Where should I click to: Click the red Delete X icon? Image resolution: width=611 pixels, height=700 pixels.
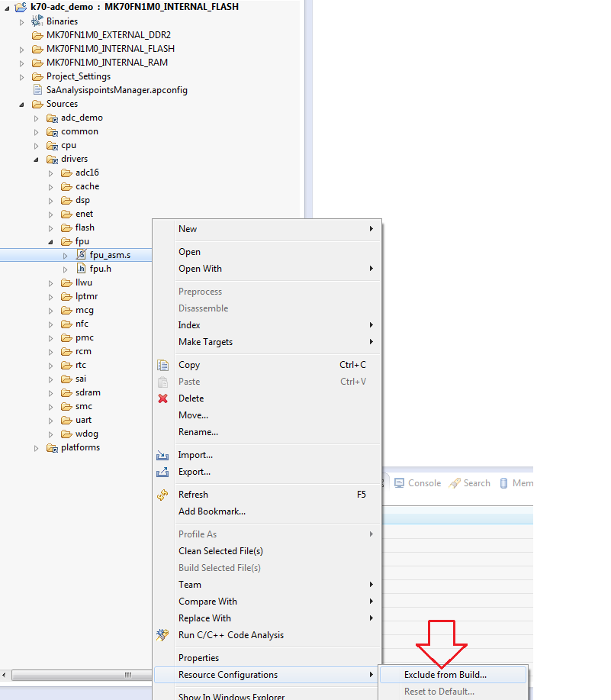[162, 398]
